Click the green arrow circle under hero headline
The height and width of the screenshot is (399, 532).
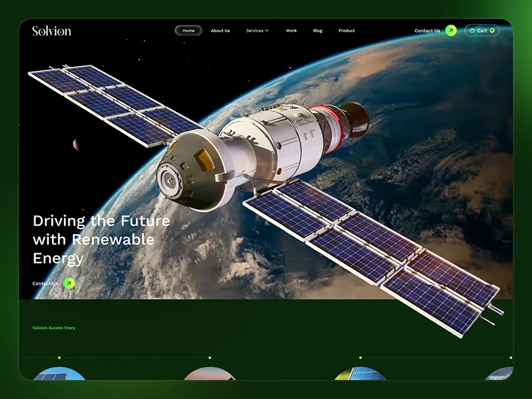[x=69, y=283]
